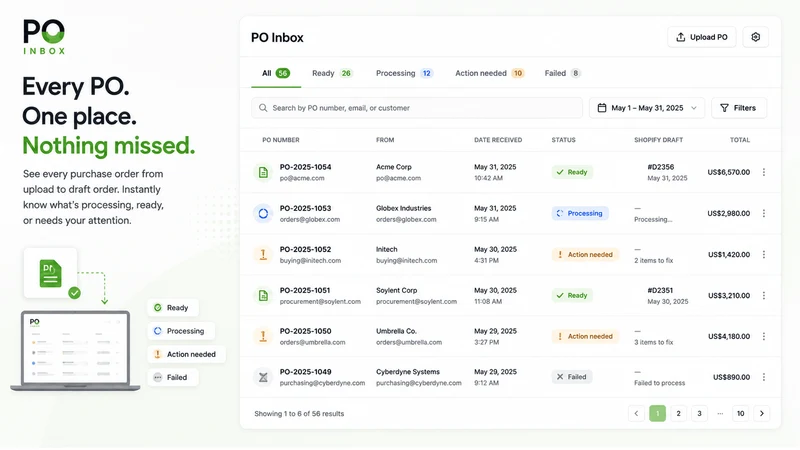Click the Action needed legend chip
The height and width of the screenshot is (450, 800).
tap(187, 354)
